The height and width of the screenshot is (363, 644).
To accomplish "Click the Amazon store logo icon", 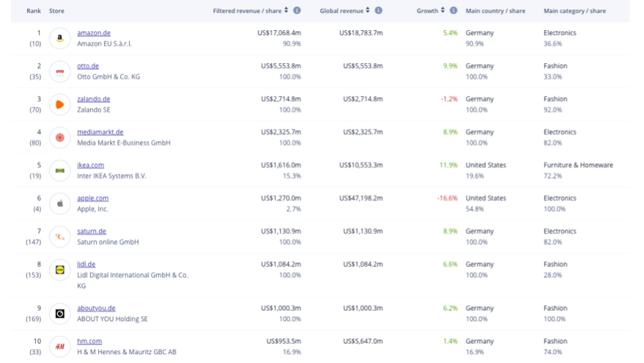I will click(60, 38).
